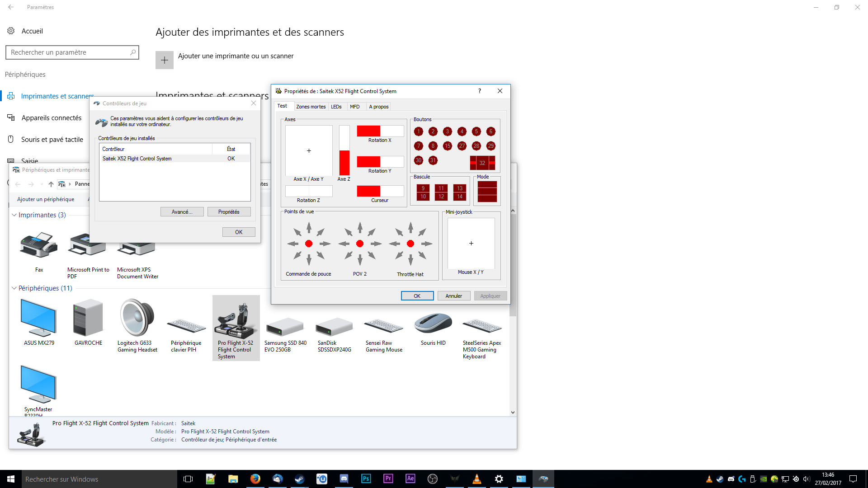Click the Rotation X axis bar
This screenshot has height=488, width=868.
pyautogui.click(x=380, y=131)
